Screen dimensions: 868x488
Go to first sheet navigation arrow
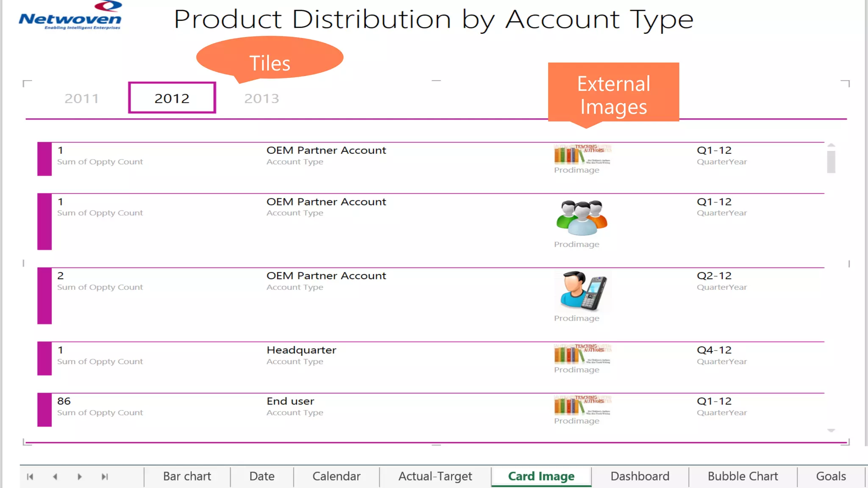click(30, 477)
